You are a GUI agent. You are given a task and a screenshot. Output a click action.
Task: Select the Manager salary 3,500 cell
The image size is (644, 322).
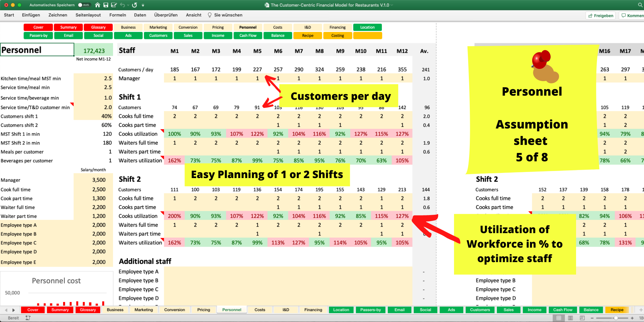tap(93, 180)
